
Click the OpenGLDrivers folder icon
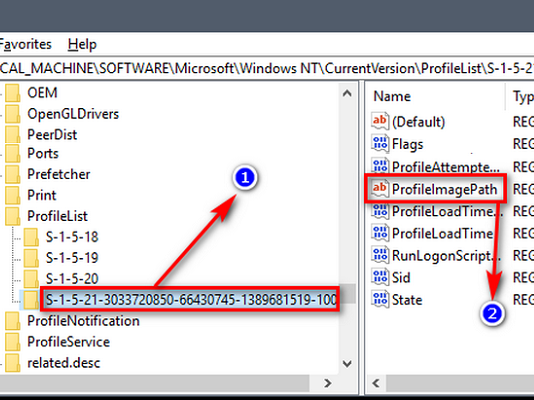pos(13,114)
